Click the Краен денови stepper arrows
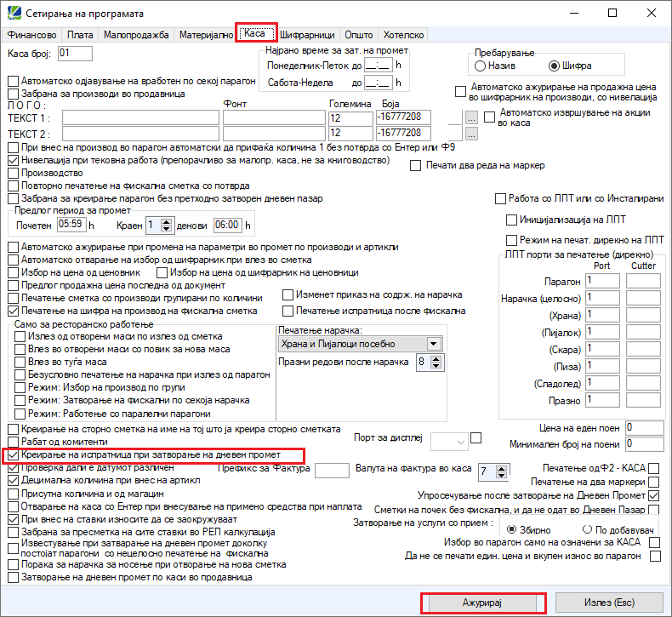Viewport: 672px width, 617px height. (167, 226)
